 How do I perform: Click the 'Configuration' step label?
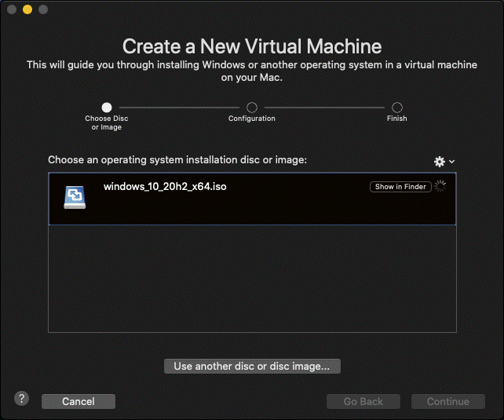[x=252, y=119]
